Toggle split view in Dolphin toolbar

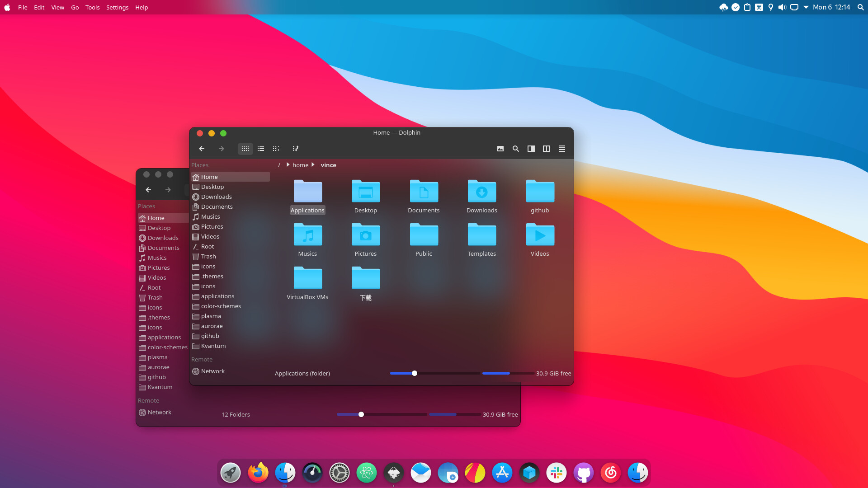tap(547, 149)
